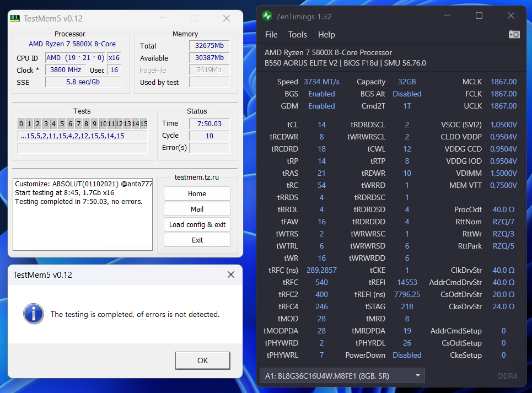Click the Speed value 3734 MT/s
This screenshot has width=532, height=393.
pyautogui.click(x=321, y=82)
